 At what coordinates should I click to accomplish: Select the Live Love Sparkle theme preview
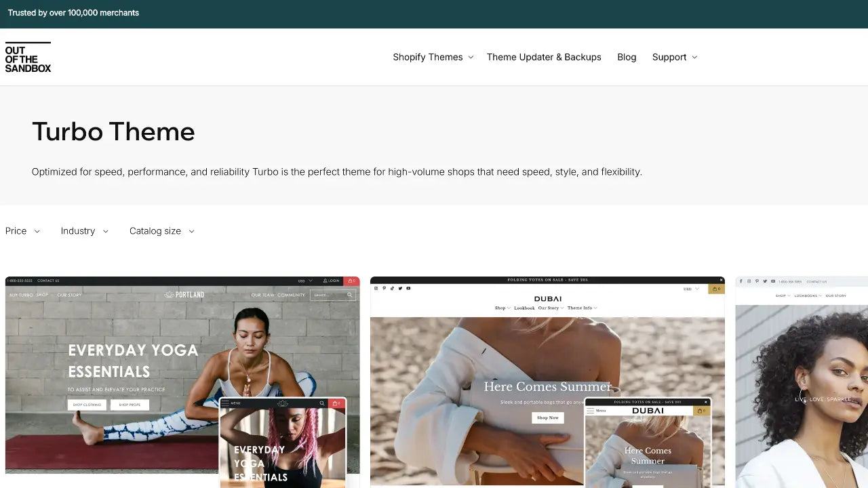[802, 380]
